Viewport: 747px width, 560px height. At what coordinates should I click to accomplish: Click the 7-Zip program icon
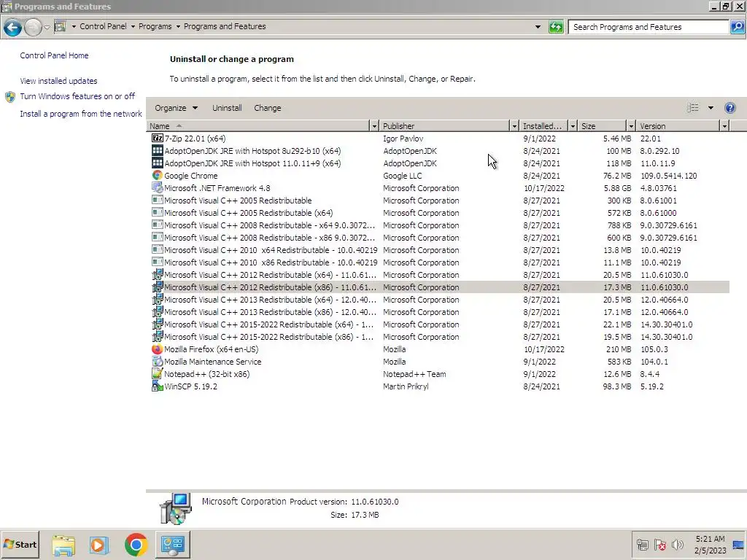click(x=158, y=138)
